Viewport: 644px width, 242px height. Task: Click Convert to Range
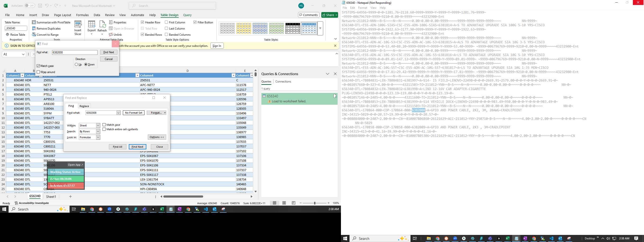(45, 35)
